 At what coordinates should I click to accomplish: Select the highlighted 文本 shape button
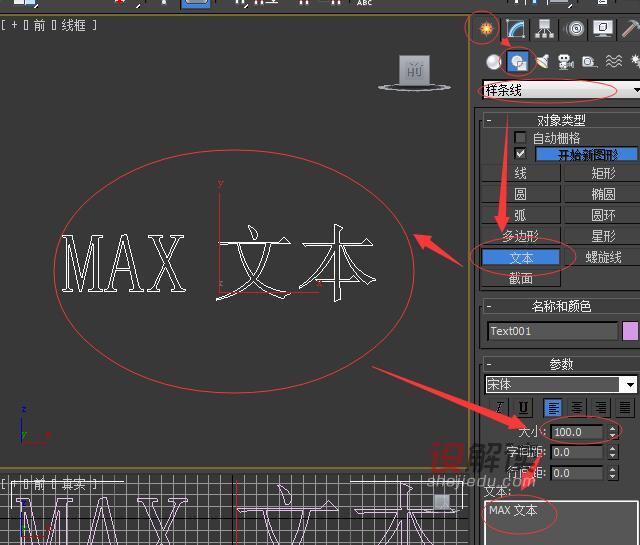tap(521, 257)
